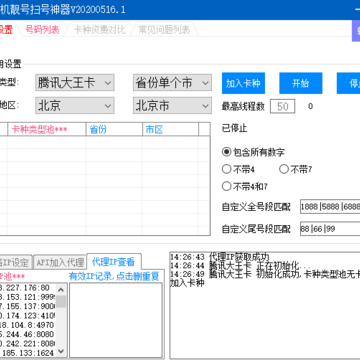The width and height of the screenshot is (360, 360).
Task: Open the 省份单个市 mode dropdown
Action: click(172, 83)
